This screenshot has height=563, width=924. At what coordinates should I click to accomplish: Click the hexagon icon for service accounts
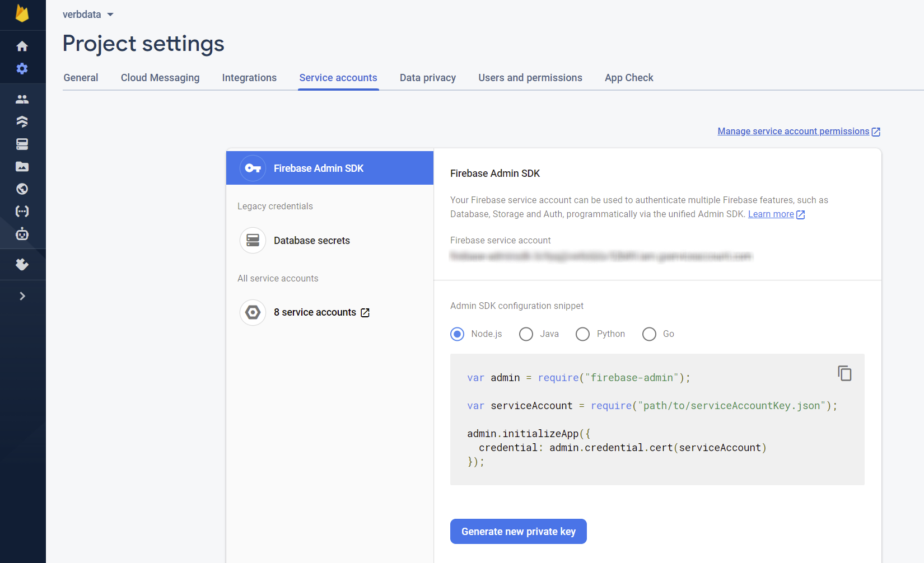pyautogui.click(x=253, y=312)
